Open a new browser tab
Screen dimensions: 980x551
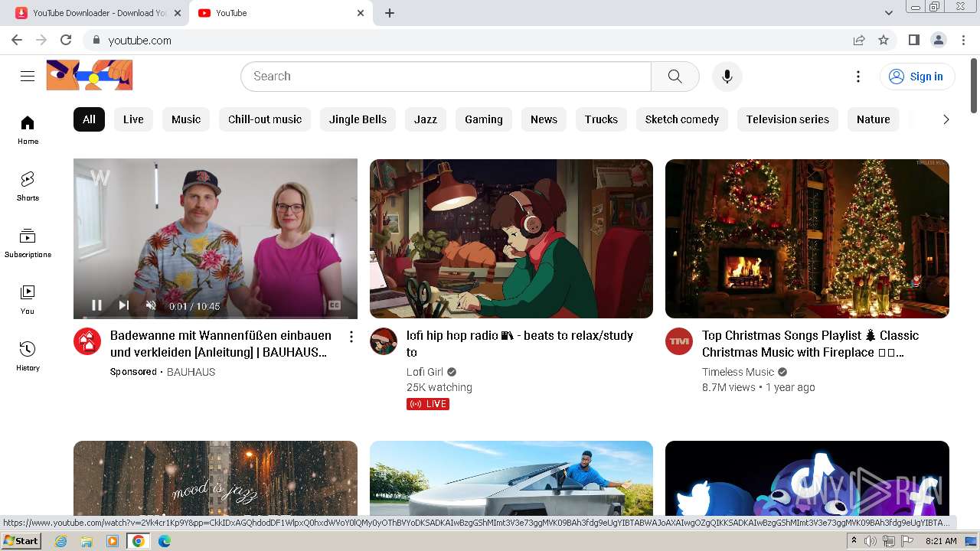390,13
